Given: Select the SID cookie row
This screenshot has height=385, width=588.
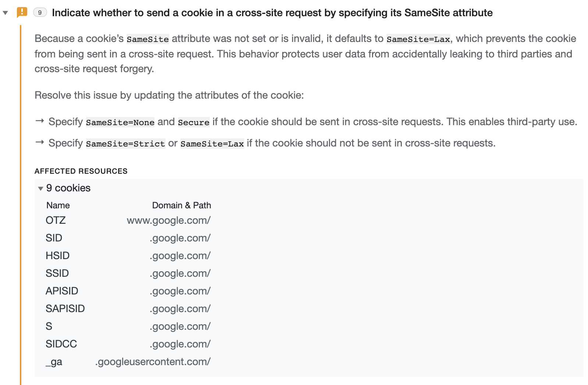Looking at the screenshot, I should (x=54, y=238).
